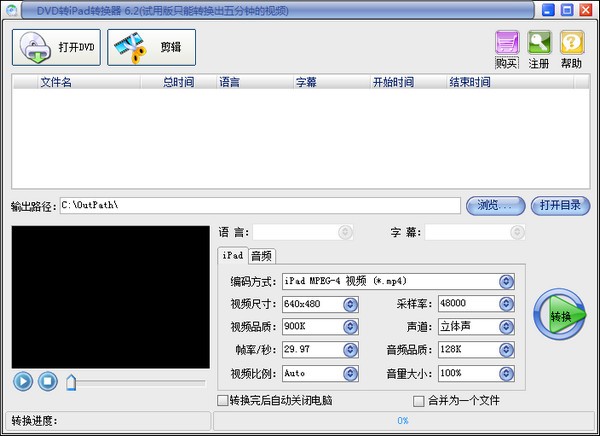Open the 剪辑 film-and-scissors editor
This screenshot has width=600, height=436.
(x=152, y=47)
